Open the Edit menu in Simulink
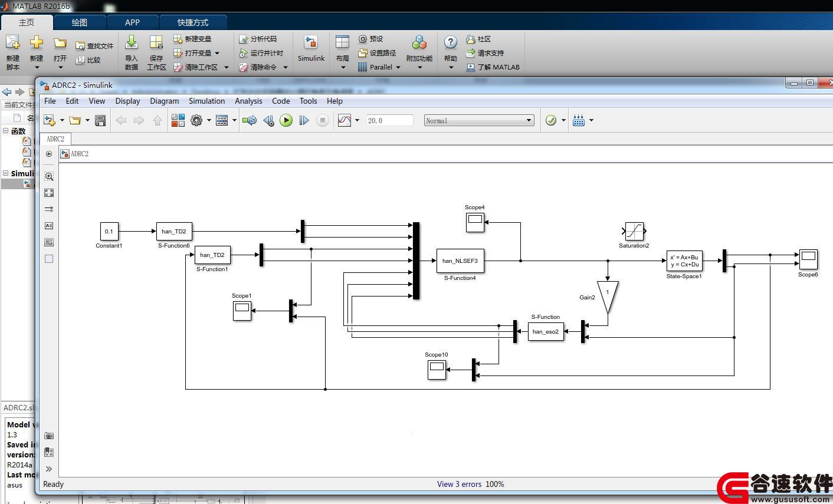Screen dimensions: 833x504 point(72,101)
